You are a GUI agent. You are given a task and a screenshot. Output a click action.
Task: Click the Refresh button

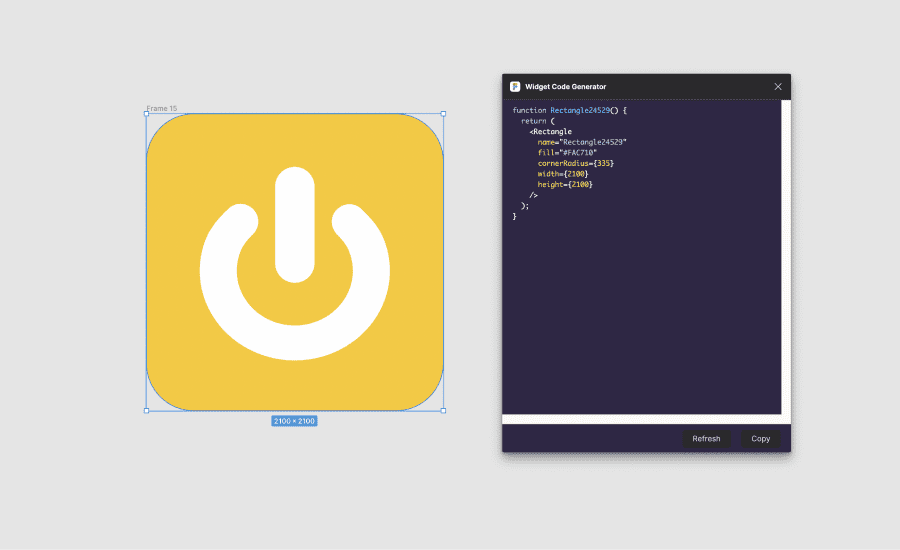tap(706, 439)
